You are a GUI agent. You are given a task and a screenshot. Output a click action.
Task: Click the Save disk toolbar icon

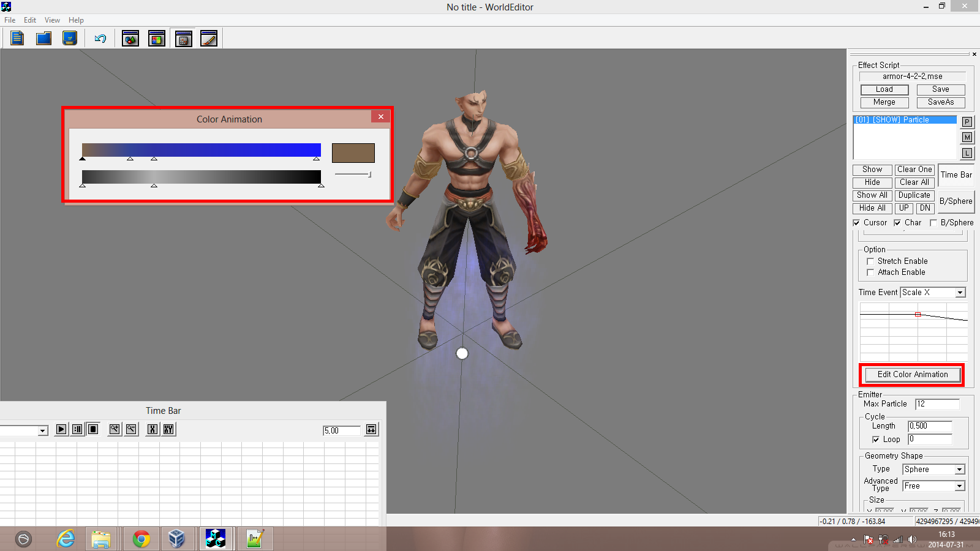point(70,39)
